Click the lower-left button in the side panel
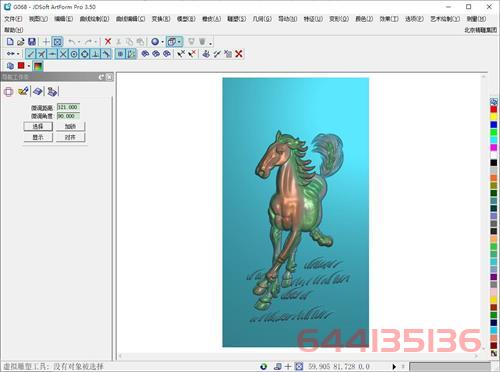This screenshot has width=500, height=372. 38,137
